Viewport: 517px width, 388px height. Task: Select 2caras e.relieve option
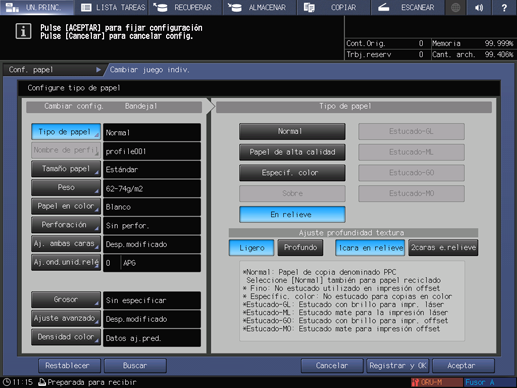pos(443,248)
